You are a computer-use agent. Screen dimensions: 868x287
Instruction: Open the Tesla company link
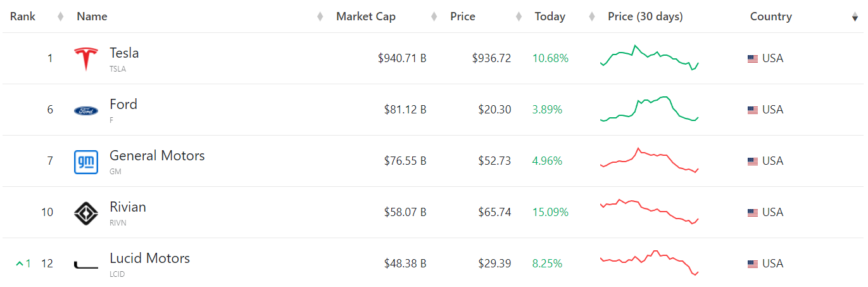pyautogui.click(x=124, y=53)
